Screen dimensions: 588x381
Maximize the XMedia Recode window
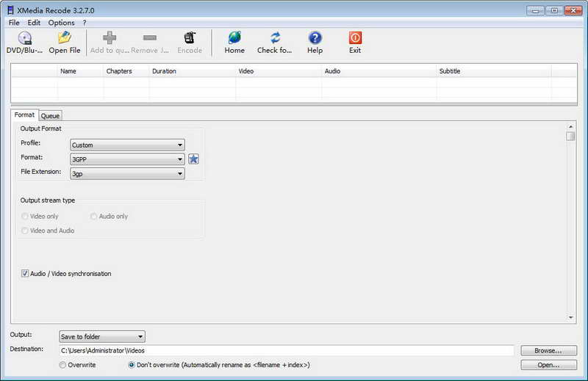(554, 10)
